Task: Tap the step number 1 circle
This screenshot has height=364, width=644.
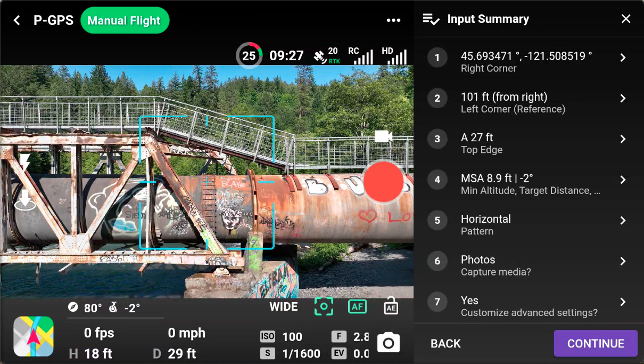Action: click(437, 58)
